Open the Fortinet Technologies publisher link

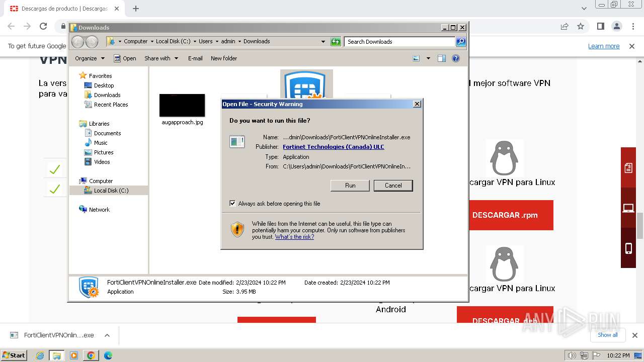tap(333, 147)
